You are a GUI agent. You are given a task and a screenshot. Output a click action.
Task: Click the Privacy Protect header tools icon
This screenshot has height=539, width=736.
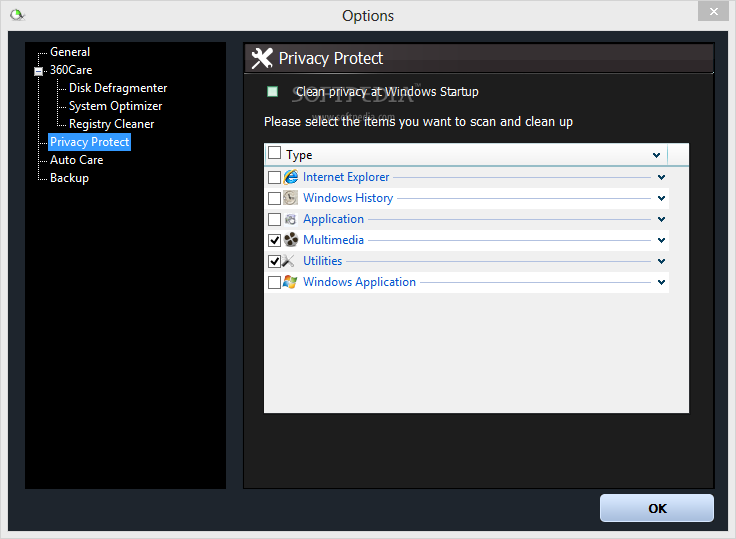tap(262, 59)
